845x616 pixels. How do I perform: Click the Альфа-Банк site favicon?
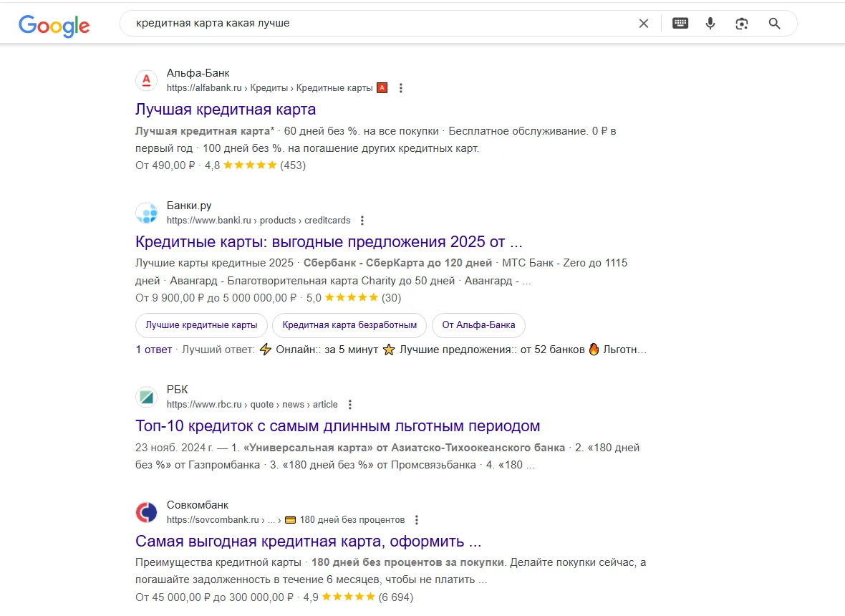[x=146, y=80]
